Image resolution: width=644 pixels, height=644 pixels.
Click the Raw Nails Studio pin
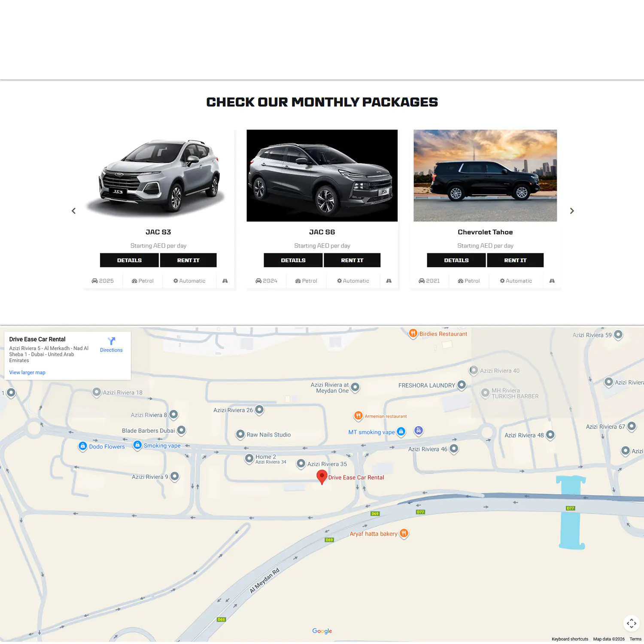pos(240,434)
